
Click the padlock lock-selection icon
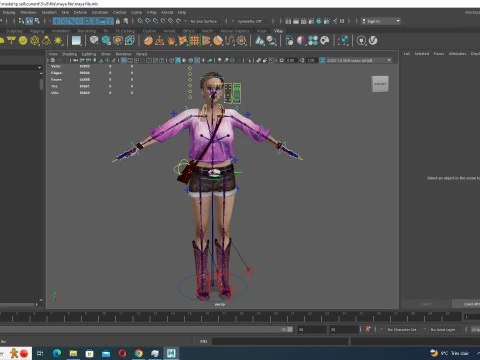coord(118,21)
